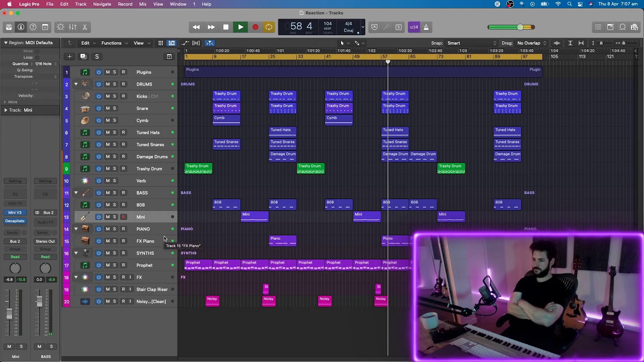
Task: Open the Track menu
Action: (80, 4)
